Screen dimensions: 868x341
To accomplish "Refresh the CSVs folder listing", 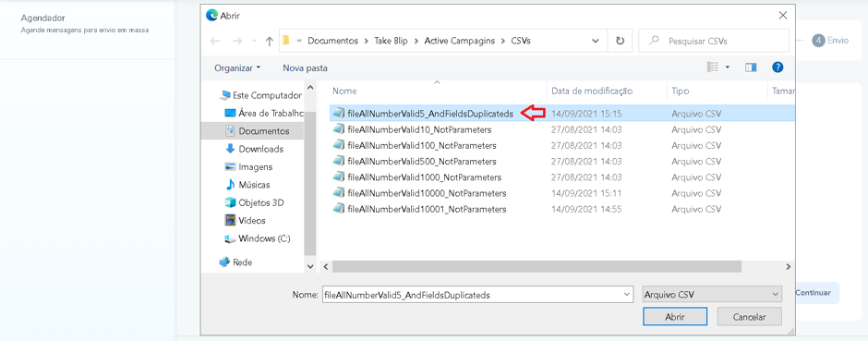I will coord(620,41).
